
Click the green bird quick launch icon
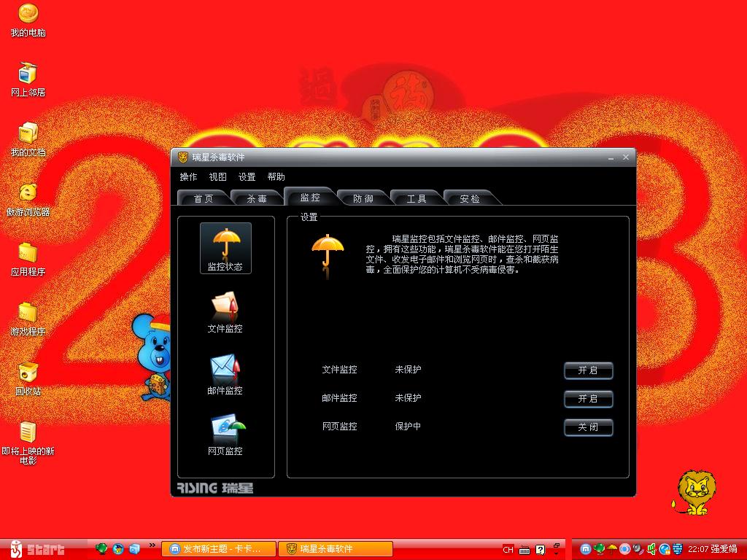pyautogui.click(x=101, y=549)
